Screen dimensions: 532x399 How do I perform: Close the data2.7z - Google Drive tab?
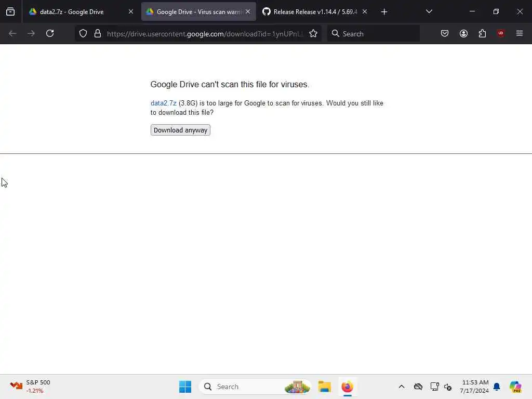pyautogui.click(x=130, y=12)
